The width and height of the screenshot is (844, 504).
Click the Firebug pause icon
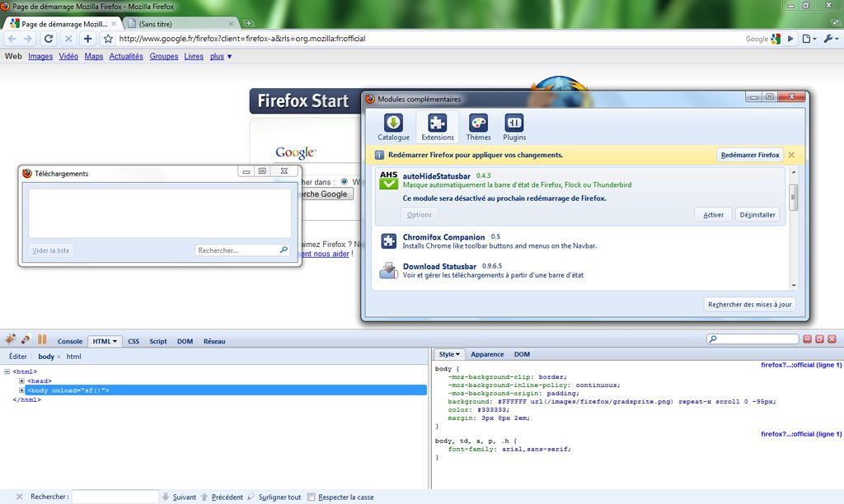click(x=41, y=340)
